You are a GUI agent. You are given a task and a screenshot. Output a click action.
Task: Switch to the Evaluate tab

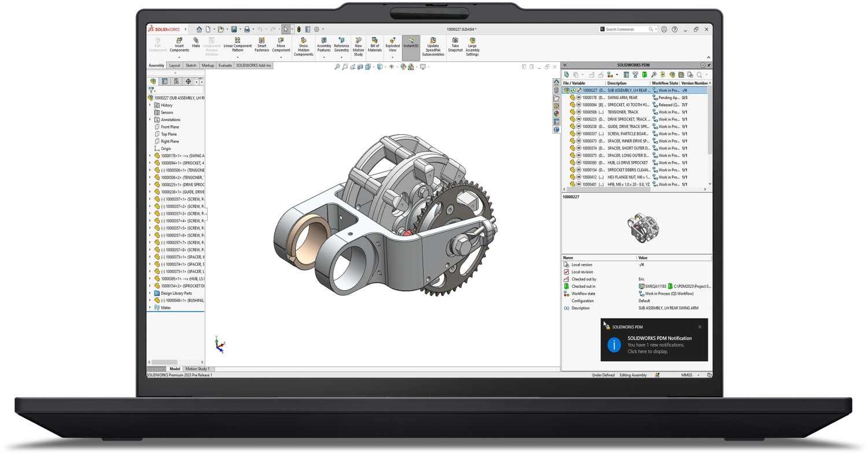pos(225,65)
